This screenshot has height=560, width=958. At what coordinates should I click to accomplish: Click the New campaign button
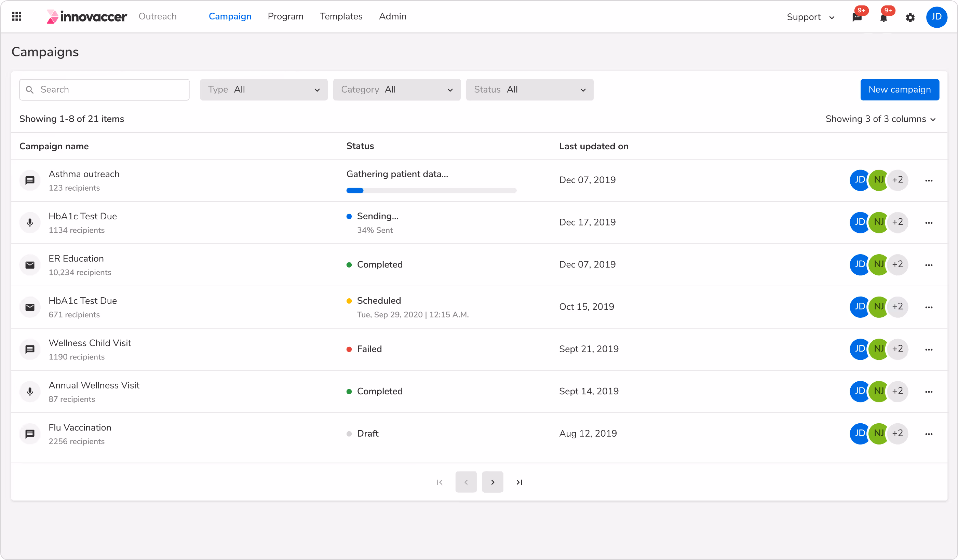point(900,90)
